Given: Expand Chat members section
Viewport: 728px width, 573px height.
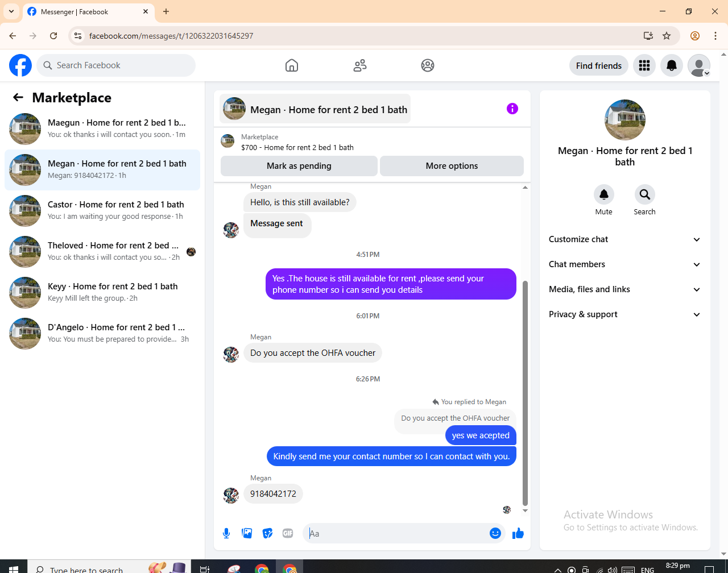Looking at the screenshot, I should tap(625, 264).
